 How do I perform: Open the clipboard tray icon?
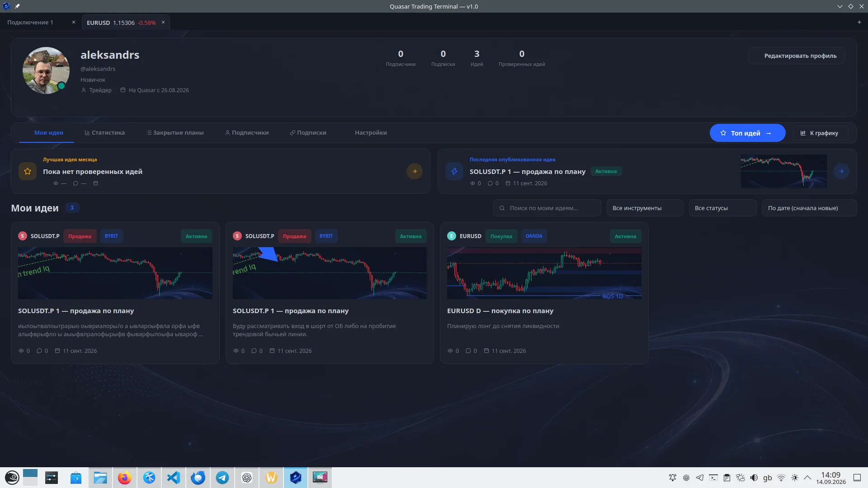(x=727, y=478)
